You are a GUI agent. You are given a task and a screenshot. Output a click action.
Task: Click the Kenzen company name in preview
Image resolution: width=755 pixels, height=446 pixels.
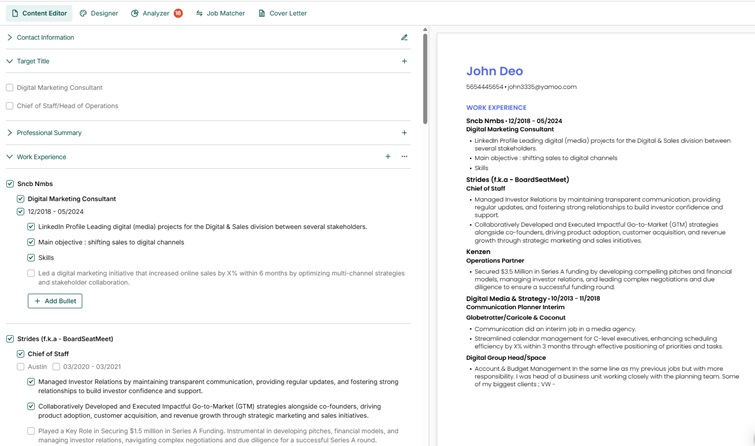coord(478,252)
